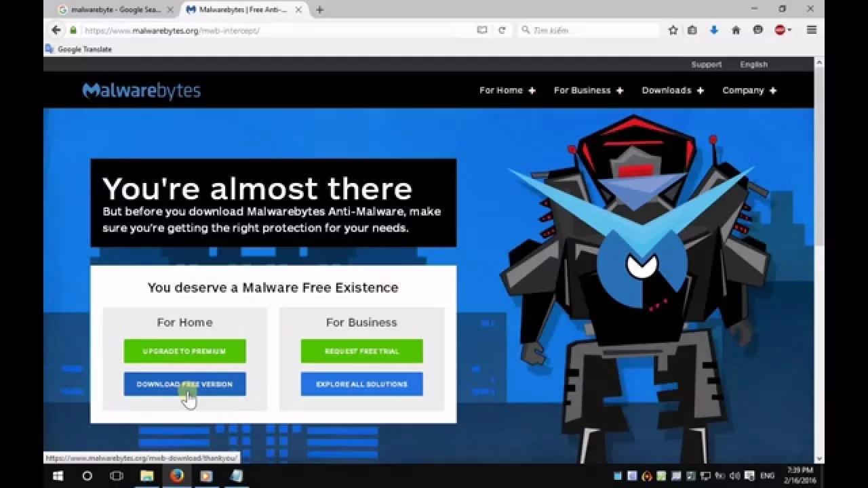Screen dimensions: 868x488
Task: Click the volume speaker tray icon
Action: (x=734, y=476)
